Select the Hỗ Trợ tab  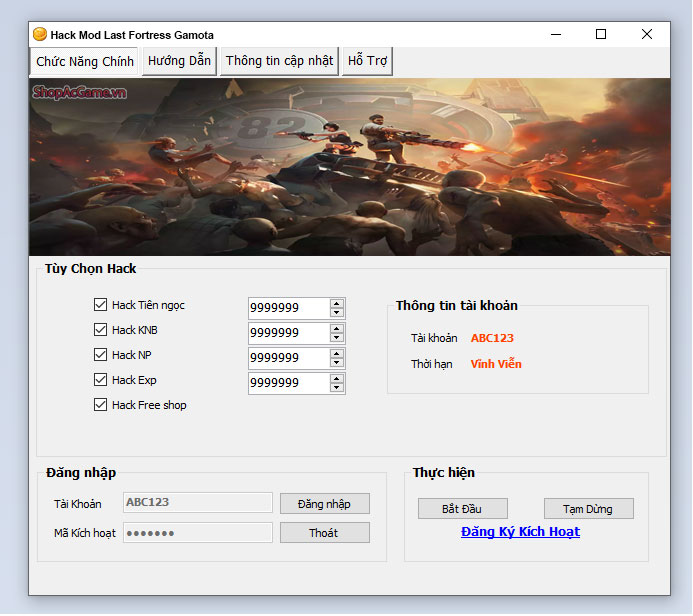tap(367, 61)
